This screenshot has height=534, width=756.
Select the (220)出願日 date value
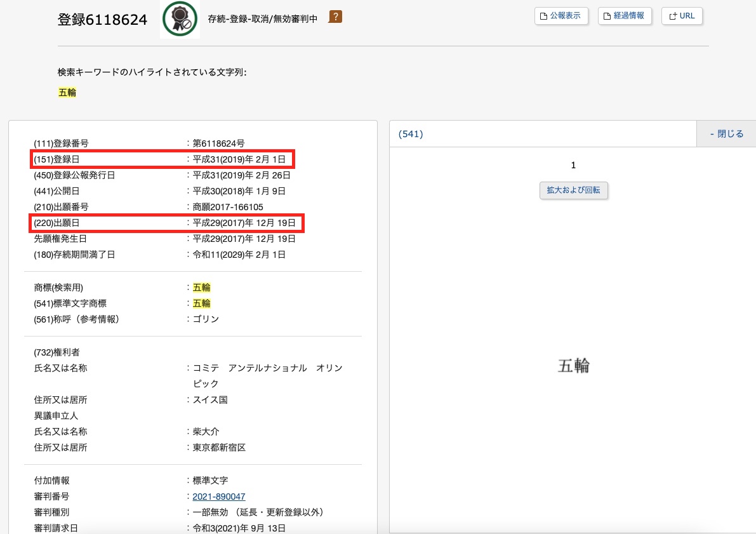[x=244, y=223]
